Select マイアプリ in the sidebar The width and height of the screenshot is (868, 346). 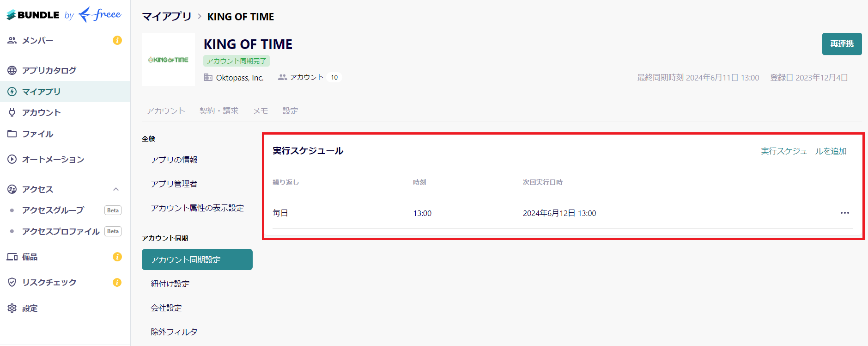(65, 92)
